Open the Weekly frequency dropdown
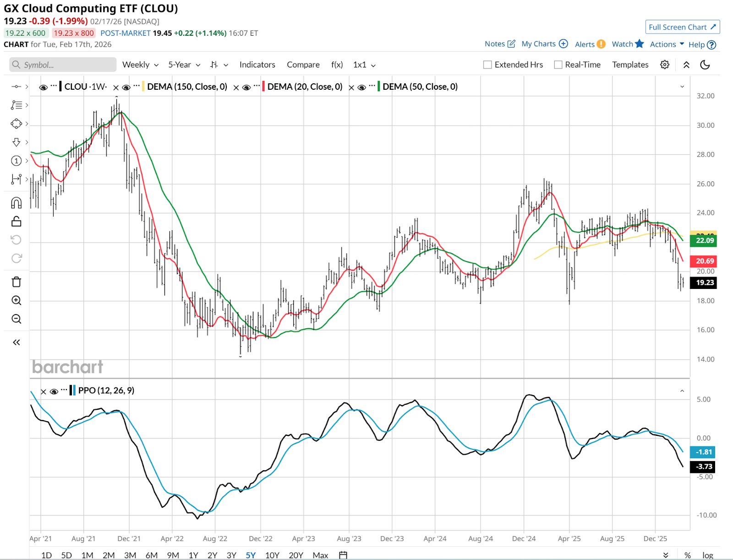 (x=140, y=65)
